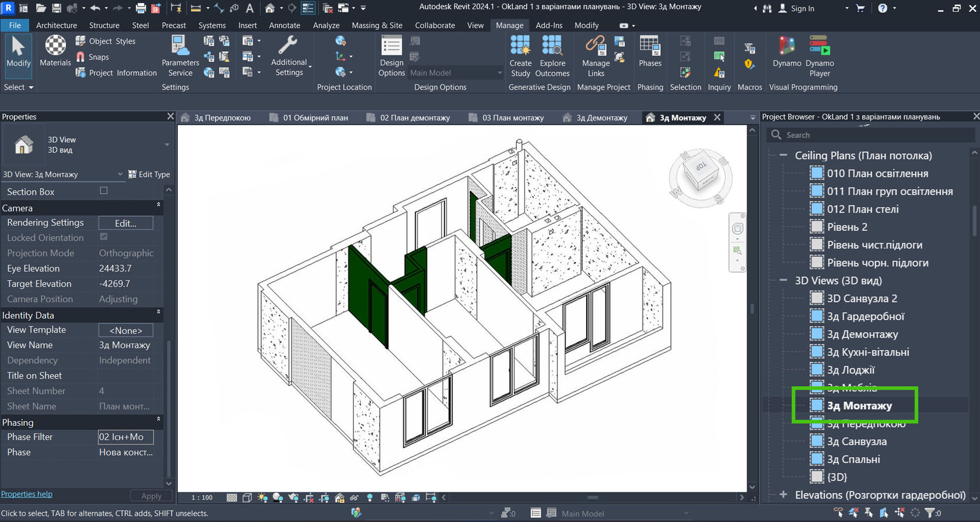Toggle checkbox for 3д Лоджії view

(x=817, y=370)
